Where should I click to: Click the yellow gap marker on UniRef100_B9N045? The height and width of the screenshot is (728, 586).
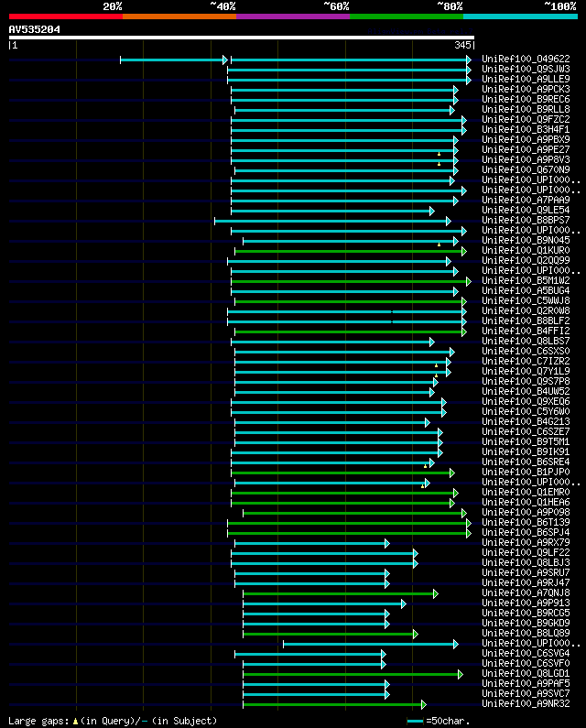[439, 244]
